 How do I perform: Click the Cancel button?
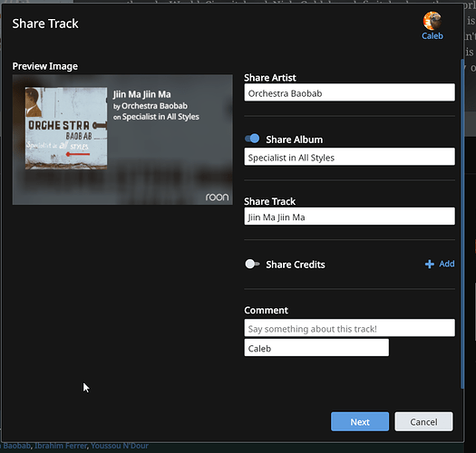coord(423,421)
